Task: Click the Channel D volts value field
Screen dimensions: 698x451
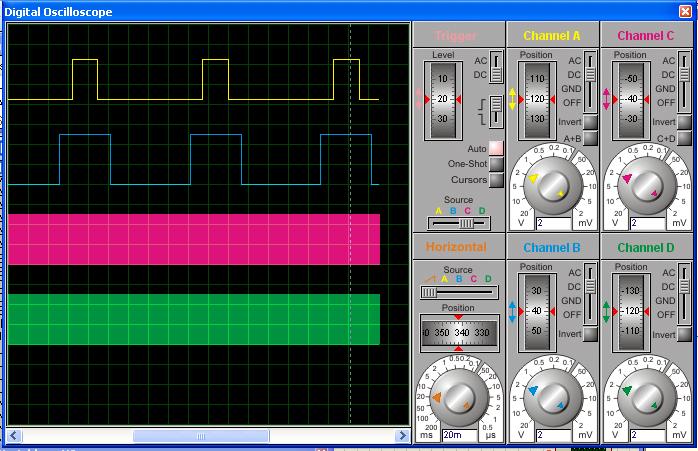Action: click(x=648, y=435)
